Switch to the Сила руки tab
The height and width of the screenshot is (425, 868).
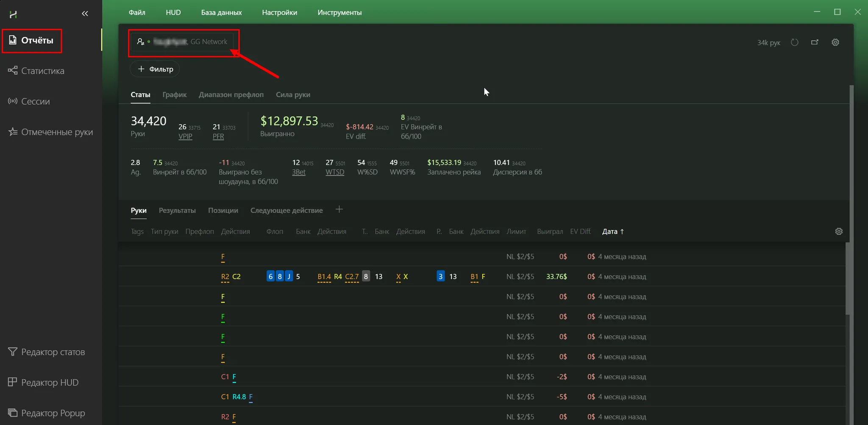293,94
